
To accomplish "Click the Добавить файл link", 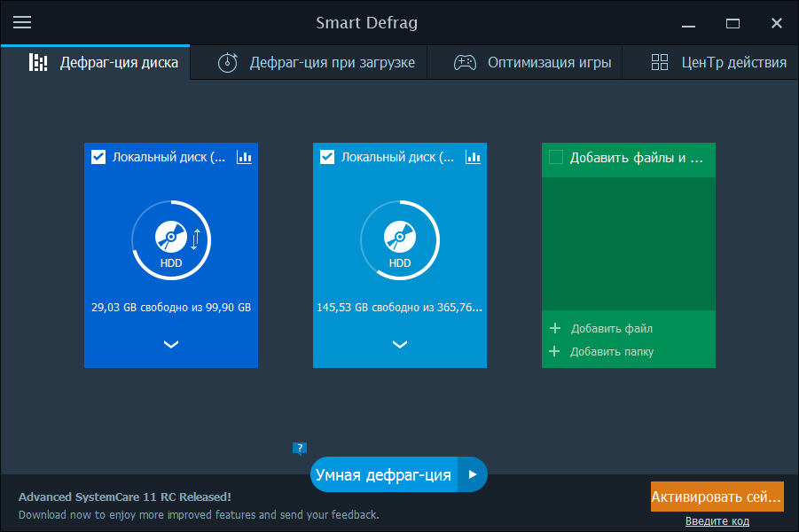I will tap(612, 329).
